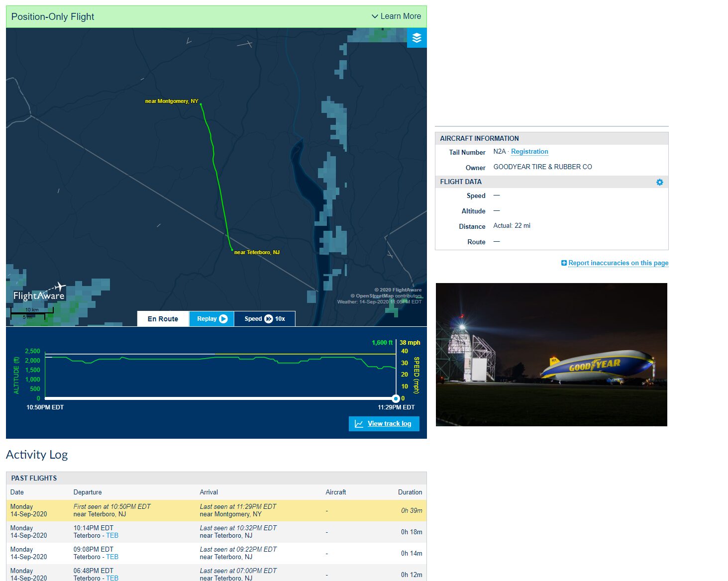Click the chart icon on View track log
The image size is (728, 581).
[x=359, y=424]
